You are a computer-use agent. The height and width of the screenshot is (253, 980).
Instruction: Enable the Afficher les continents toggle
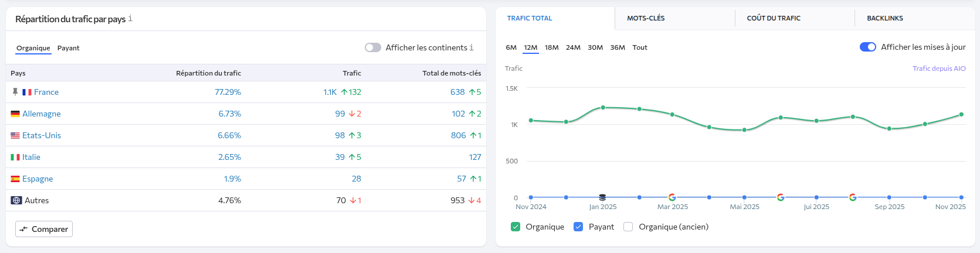[x=373, y=47]
